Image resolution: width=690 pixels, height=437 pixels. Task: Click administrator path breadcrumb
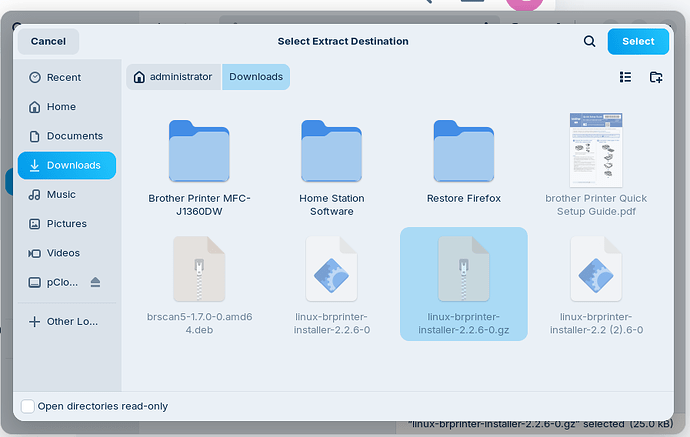coord(173,77)
